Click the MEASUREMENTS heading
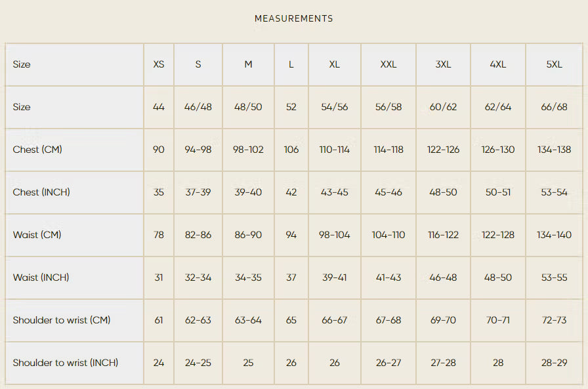The height and width of the screenshot is (389, 588). [293, 18]
